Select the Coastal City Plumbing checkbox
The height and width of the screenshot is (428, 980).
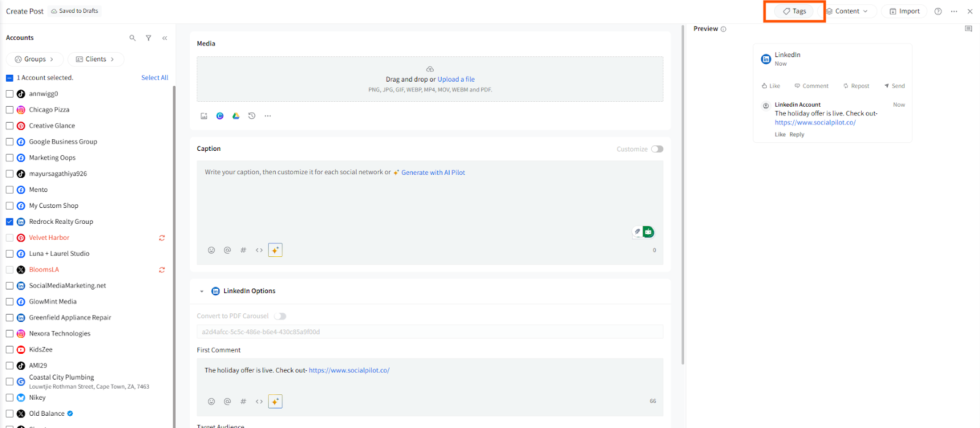point(10,381)
